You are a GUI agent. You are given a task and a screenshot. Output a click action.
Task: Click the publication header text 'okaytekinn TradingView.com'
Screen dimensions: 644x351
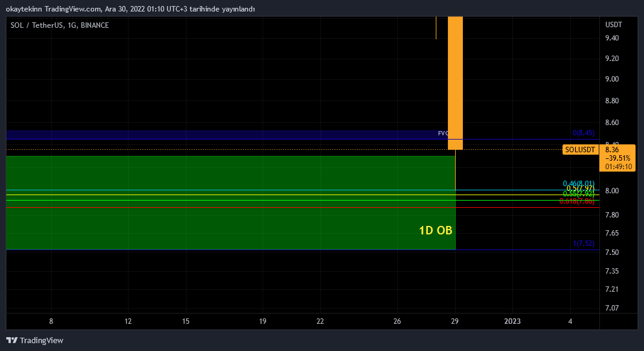tap(53, 9)
